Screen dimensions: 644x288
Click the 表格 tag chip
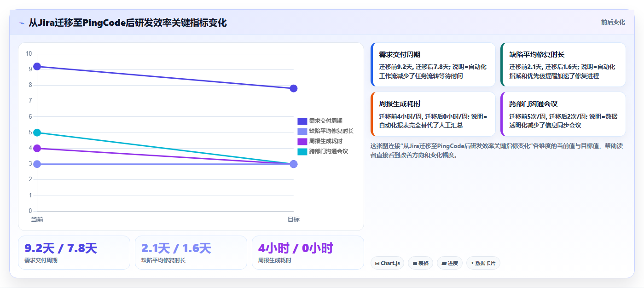point(420,263)
